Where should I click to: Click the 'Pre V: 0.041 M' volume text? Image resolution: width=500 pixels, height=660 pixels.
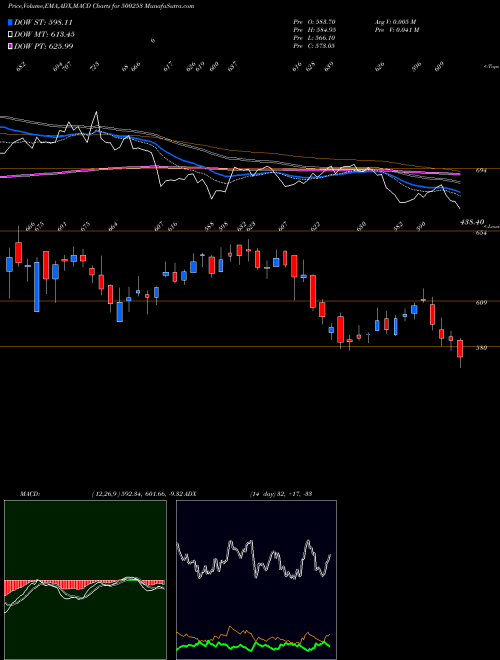(x=396, y=30)
